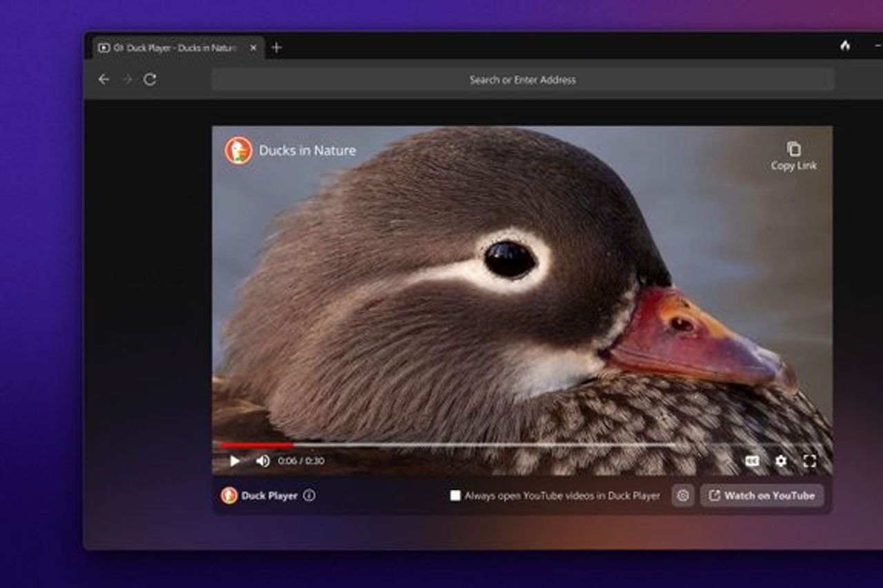Close the Duck Player tab
This screenshot has width=883, height=588.
tap(253, 48)
